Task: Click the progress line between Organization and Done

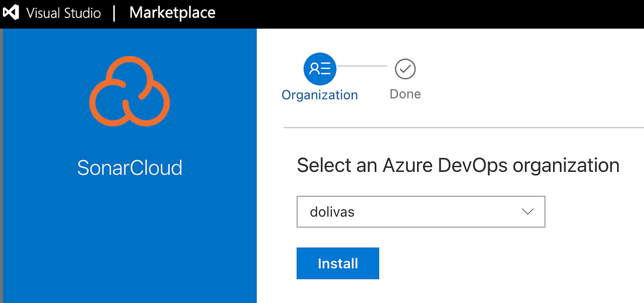Action: coord(362,66)
